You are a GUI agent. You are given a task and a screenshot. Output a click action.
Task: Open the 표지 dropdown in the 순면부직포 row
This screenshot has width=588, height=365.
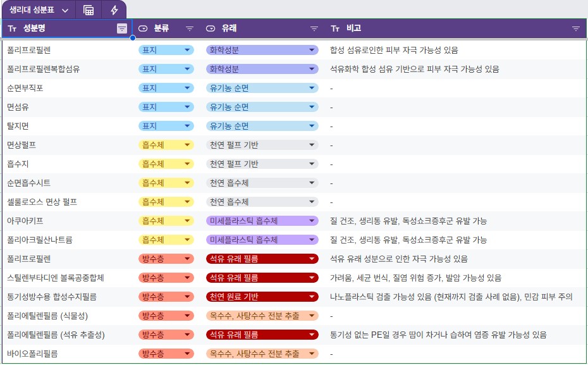(187, 88)
